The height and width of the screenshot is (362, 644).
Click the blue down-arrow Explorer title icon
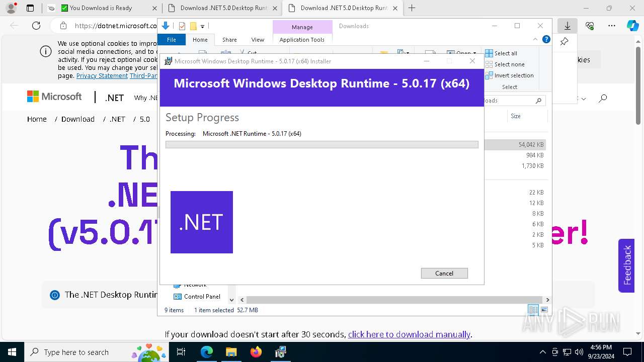tap(165, 26)
